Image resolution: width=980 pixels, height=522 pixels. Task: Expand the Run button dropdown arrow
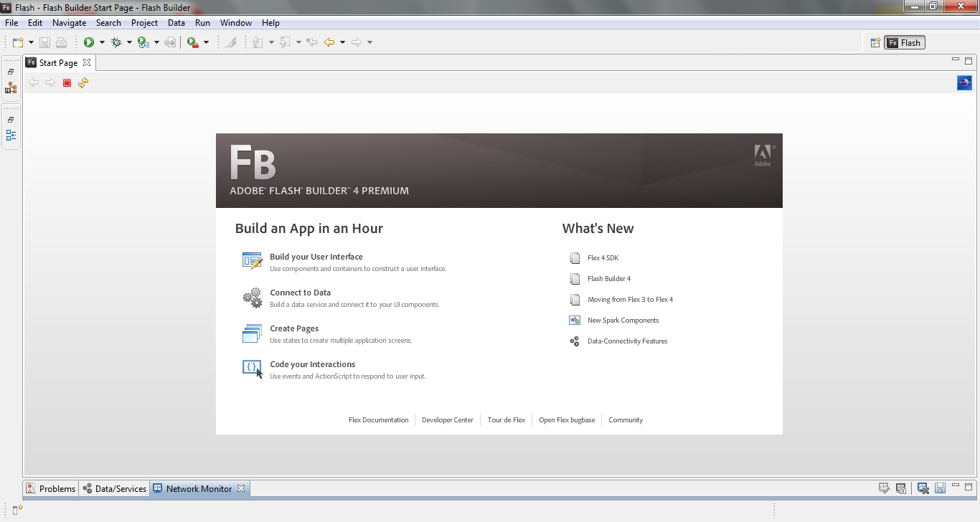(102, 42)
